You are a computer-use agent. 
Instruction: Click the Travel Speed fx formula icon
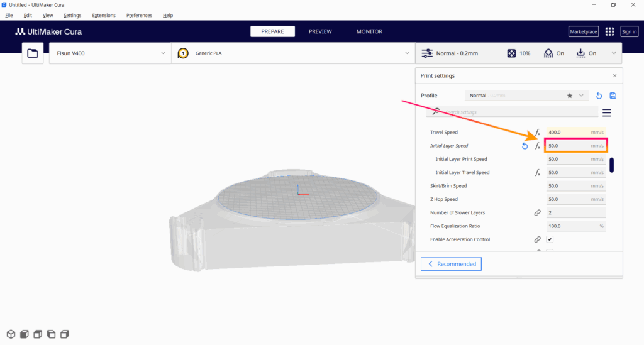coord(537,132)
